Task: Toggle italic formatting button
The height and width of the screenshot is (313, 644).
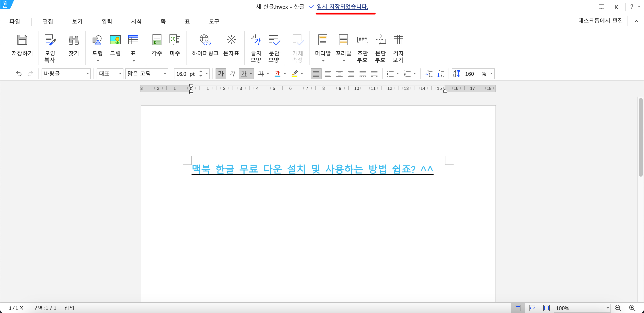Action: [x=233, y=74]
